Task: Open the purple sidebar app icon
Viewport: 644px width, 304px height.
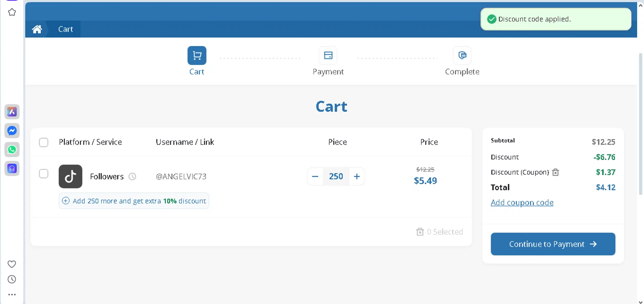Action: [x=12, y=169]
